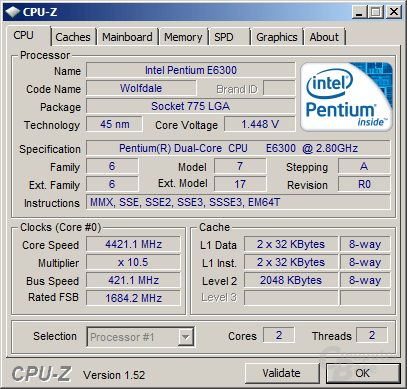
Task: Click the L1 Data 8-way associativity value
Action: [x=365, y=244]
